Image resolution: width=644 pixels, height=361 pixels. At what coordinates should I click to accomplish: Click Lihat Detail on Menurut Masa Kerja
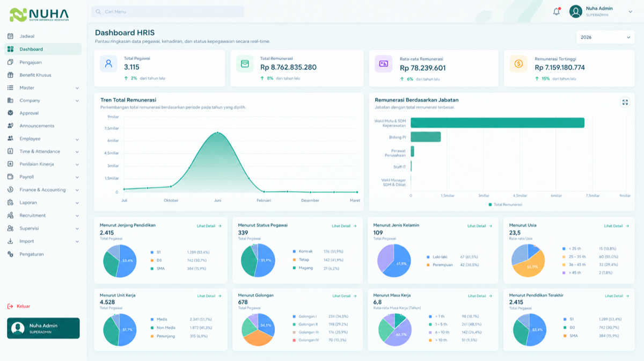point(480,296)
